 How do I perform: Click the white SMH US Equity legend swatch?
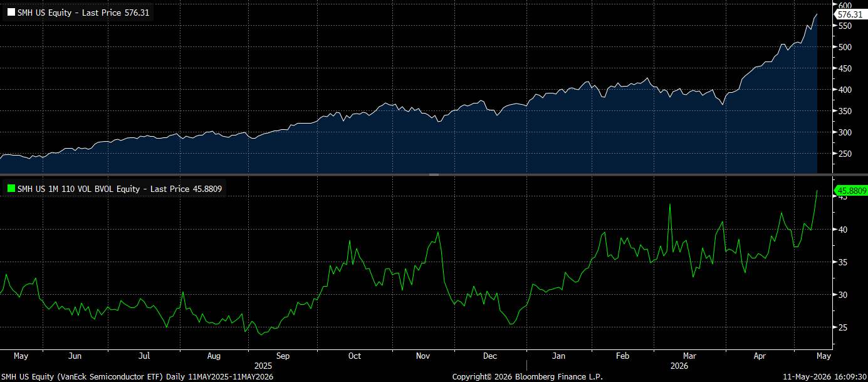click(11, 12)
